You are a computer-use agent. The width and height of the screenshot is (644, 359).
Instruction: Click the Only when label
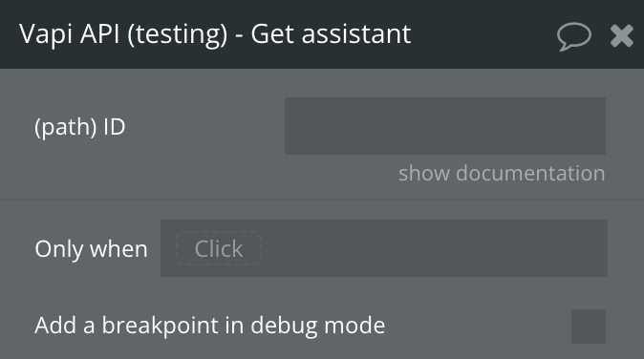91,248
